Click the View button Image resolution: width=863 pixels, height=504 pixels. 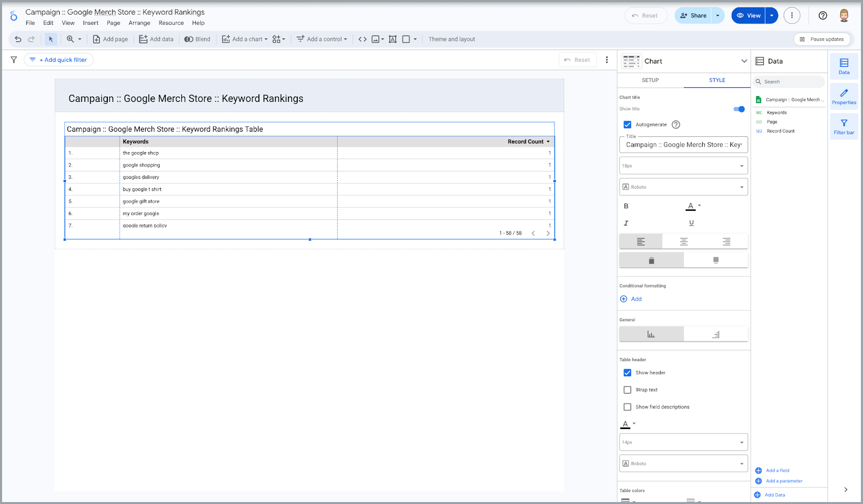point(749,16)
